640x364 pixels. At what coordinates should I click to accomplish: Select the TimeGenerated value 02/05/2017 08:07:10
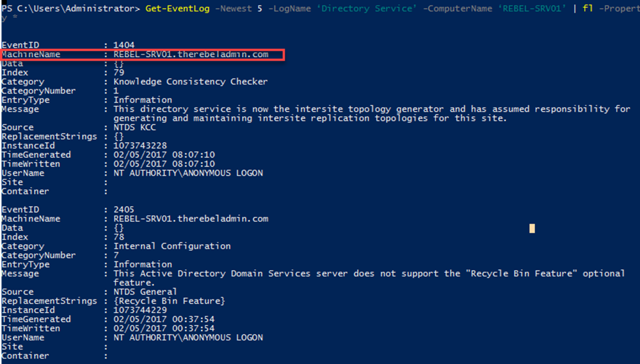pyautogui.click(x=165, y=155)
